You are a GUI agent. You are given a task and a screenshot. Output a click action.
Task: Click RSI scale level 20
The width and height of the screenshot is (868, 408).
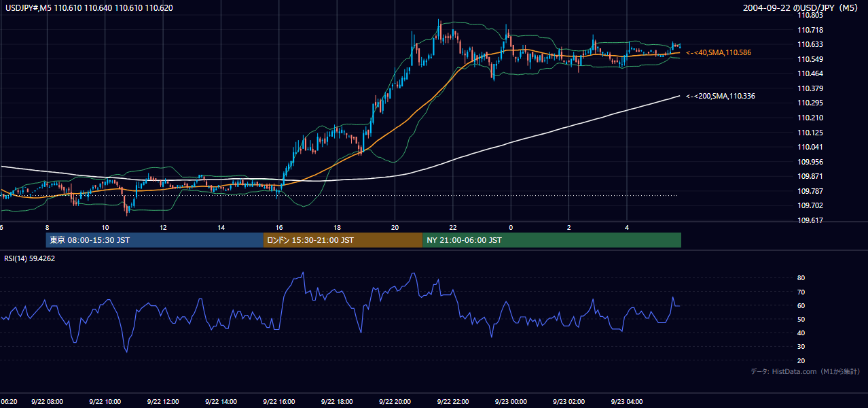[x=801, y=360]
